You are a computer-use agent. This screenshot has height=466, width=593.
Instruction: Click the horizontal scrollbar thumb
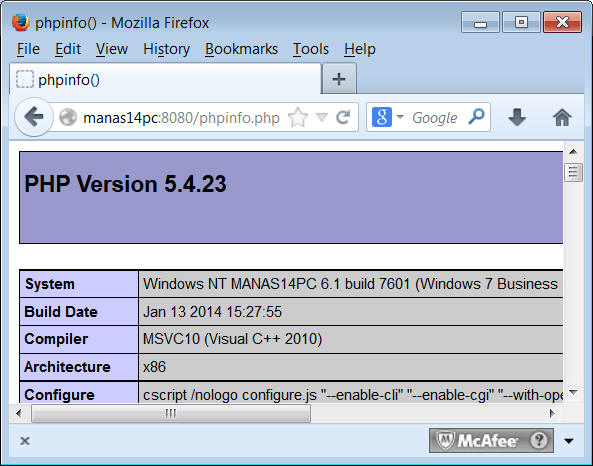(171, 413)
